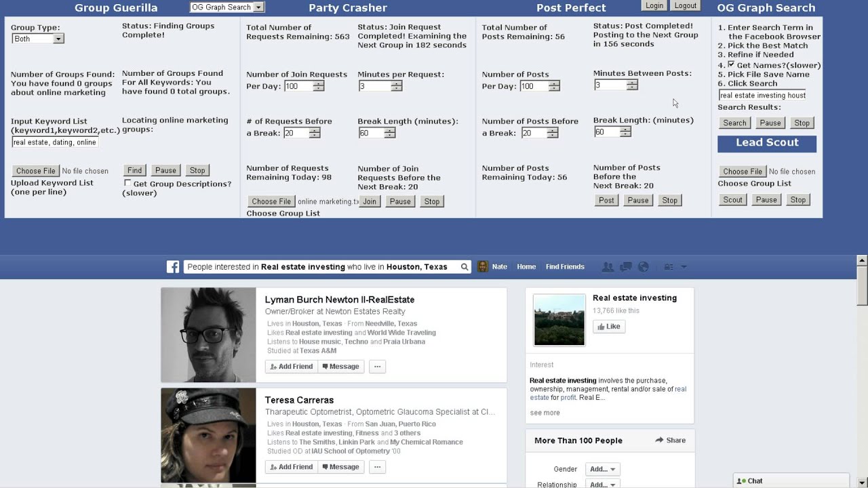Expand the Relationship Add filter

(x=603, y=484)
